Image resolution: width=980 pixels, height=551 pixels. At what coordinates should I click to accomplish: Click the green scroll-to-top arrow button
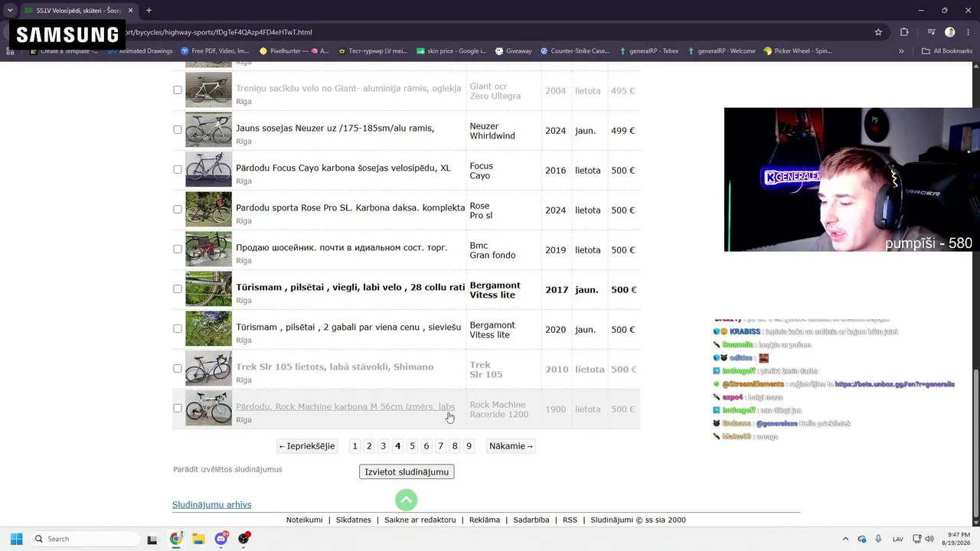(x=407, y=500)
